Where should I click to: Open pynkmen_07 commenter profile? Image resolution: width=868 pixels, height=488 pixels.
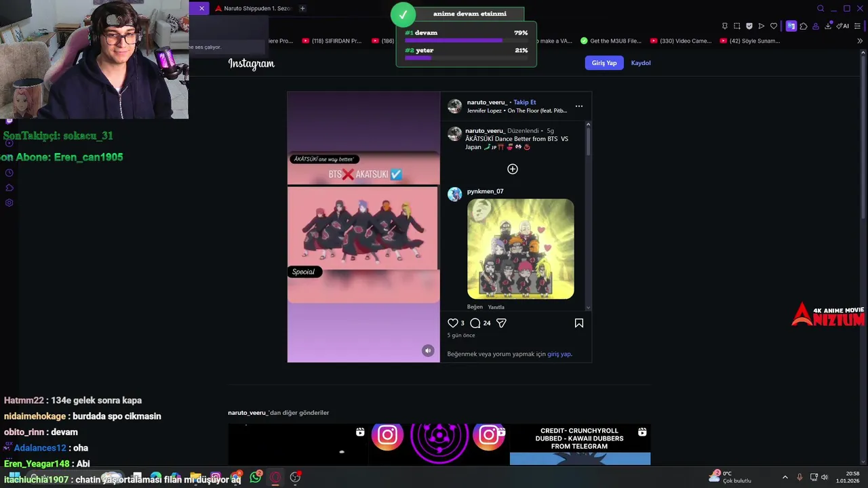pos(485,192)
